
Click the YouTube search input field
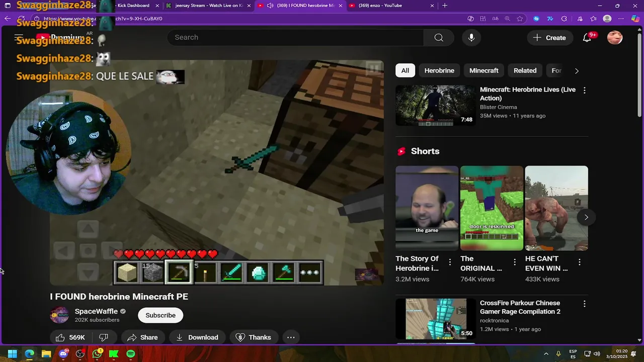tap(295, 38)
